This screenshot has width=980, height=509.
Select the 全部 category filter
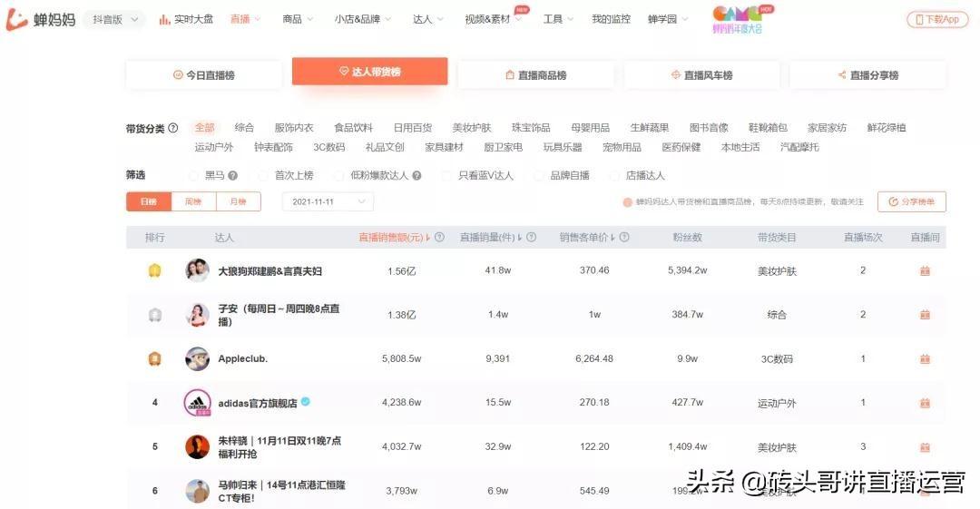click(204, 128)
